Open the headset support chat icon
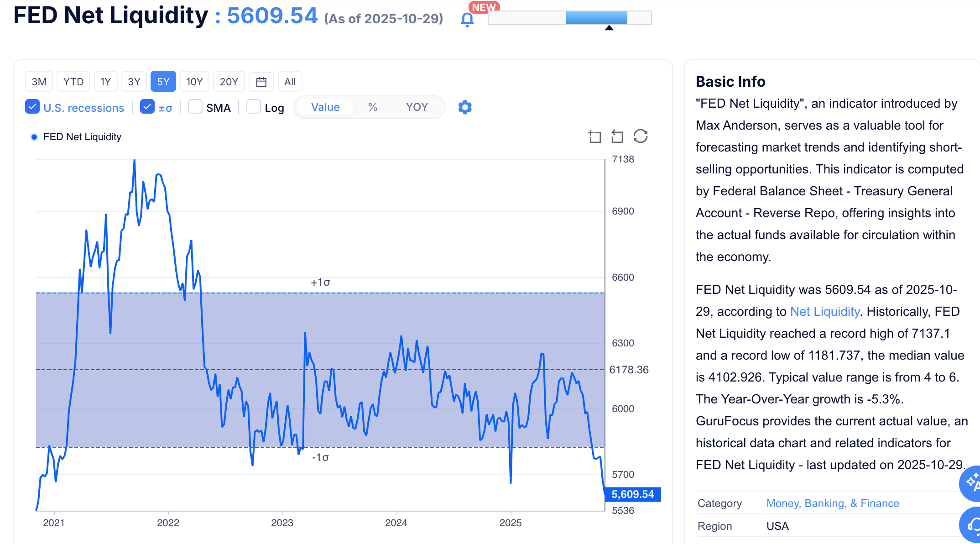The image size is (980, 544). pos(973,526)
